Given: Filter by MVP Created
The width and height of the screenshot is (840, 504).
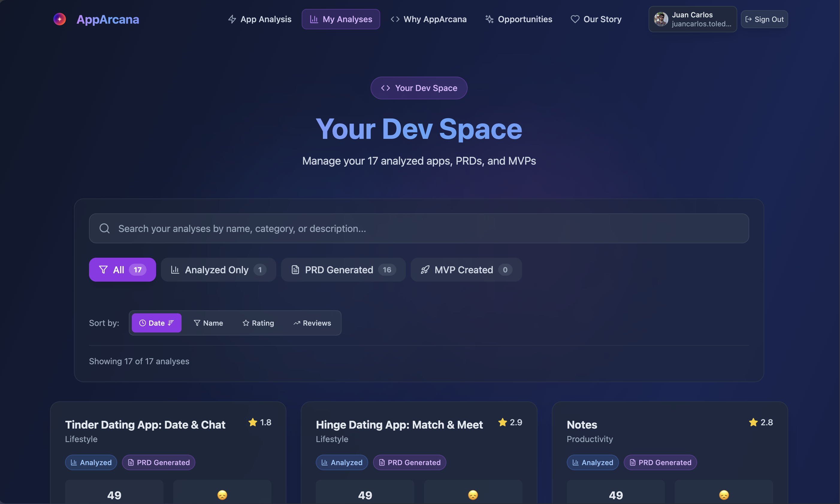Looking at the screenshot, I should click(x=466, y=270).
